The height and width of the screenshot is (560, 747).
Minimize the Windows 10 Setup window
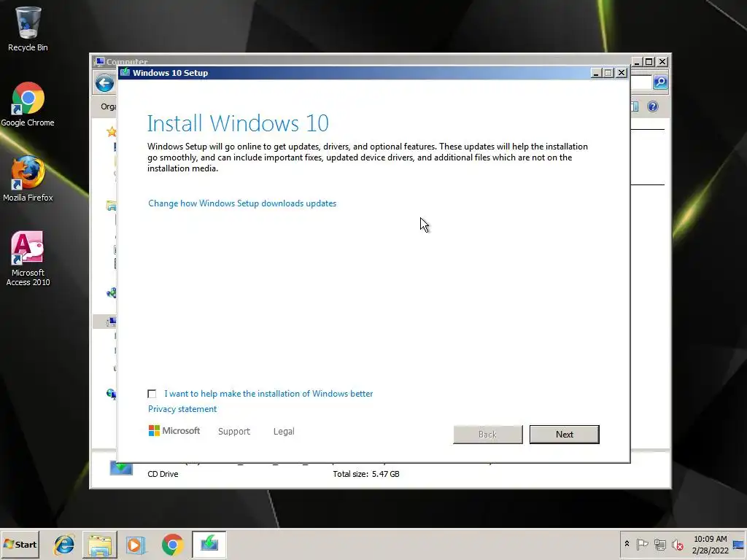596,73
